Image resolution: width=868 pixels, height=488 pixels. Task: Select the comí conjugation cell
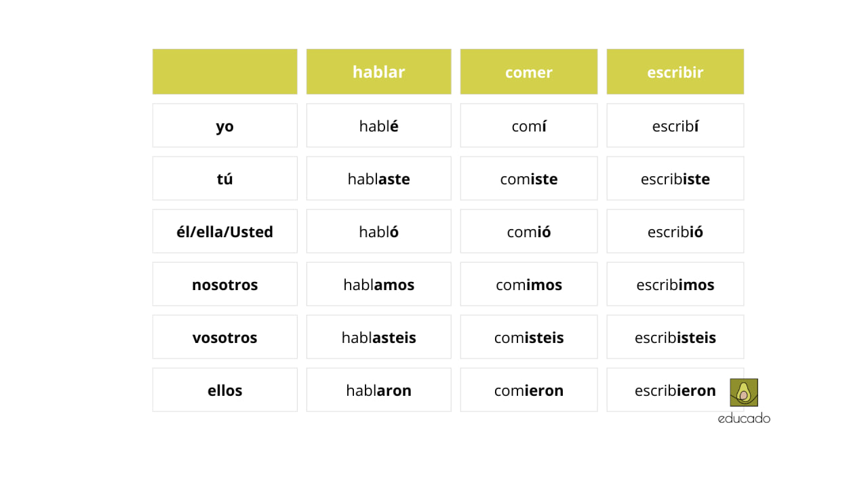pos(528,125)
